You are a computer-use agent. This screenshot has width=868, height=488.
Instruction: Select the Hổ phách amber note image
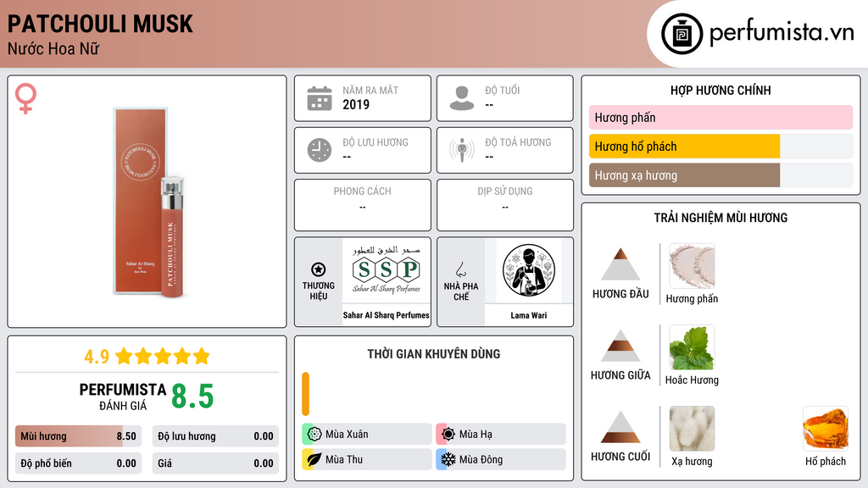826,429
